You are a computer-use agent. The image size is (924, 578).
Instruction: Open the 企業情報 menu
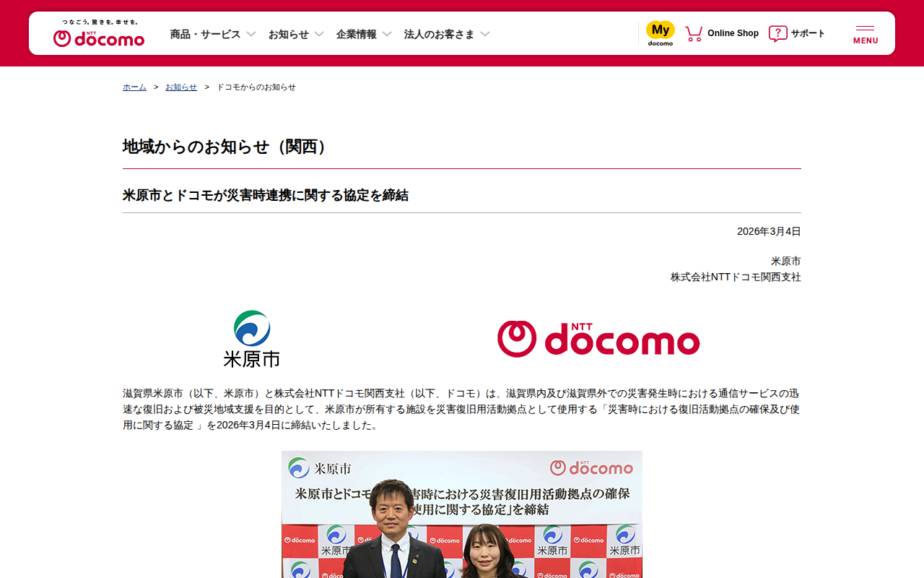(x=357, y=34)
